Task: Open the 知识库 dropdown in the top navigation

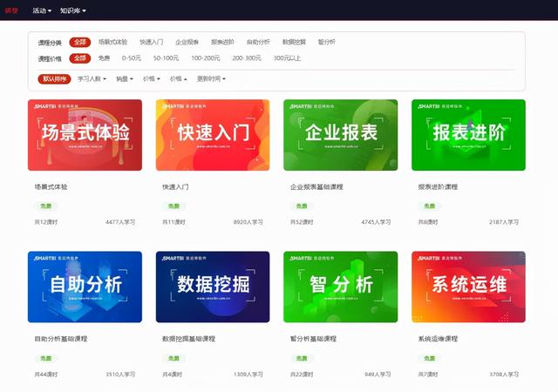Action: [x=73, y=10]
